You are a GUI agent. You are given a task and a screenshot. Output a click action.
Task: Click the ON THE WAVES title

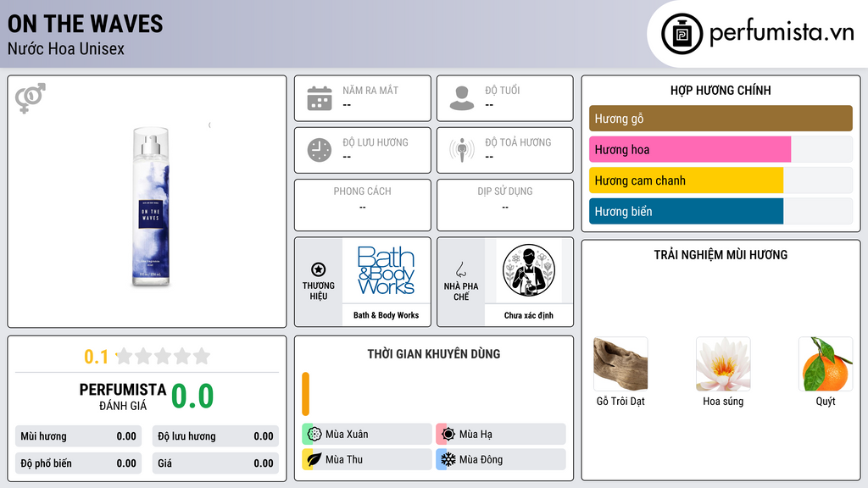click(86, 25)
